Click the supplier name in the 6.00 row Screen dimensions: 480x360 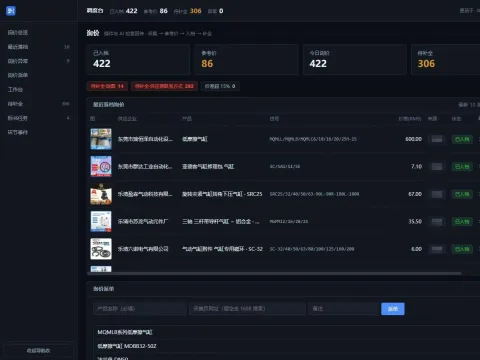(143, 249)
